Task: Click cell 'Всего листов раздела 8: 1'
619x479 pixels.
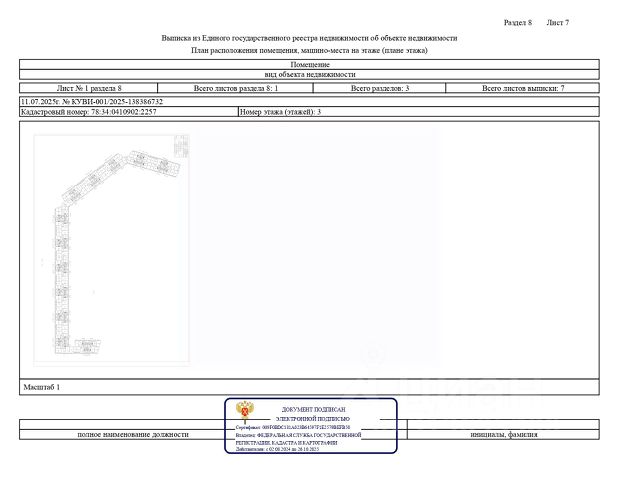Action: click(x=236, y=88)
